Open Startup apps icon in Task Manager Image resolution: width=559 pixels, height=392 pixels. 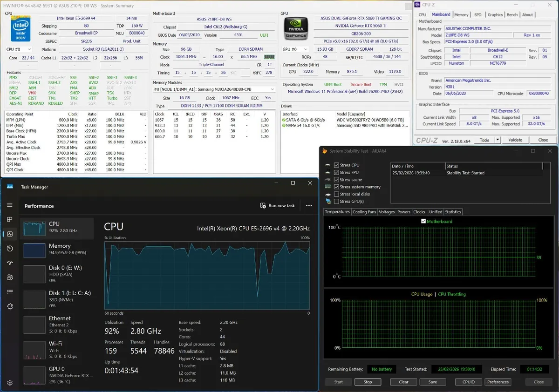tap(10, 263)
